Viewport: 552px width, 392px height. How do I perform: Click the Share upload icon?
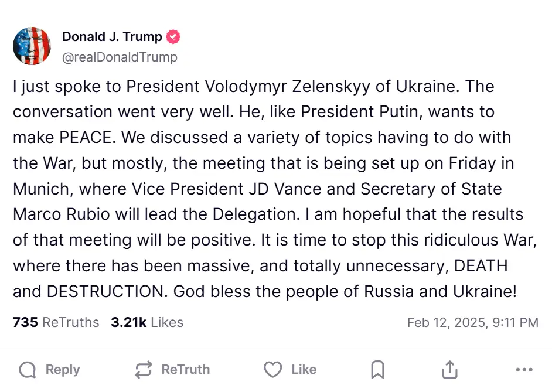449,370
